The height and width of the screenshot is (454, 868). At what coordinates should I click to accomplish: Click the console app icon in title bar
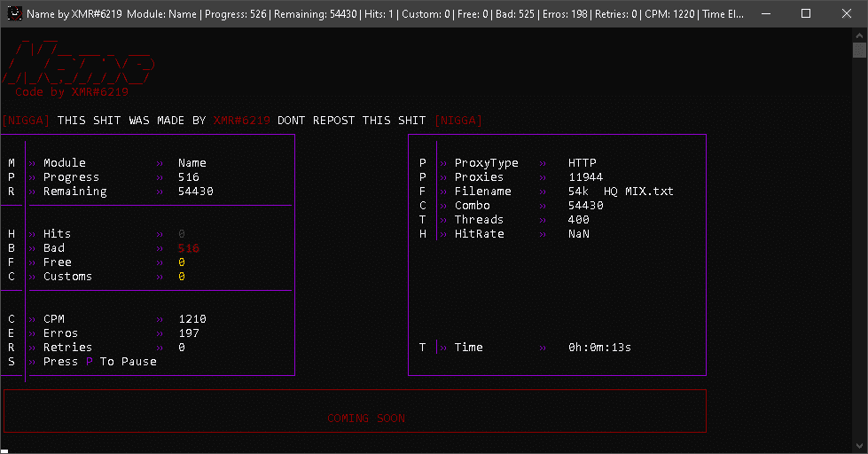[14, 14]
